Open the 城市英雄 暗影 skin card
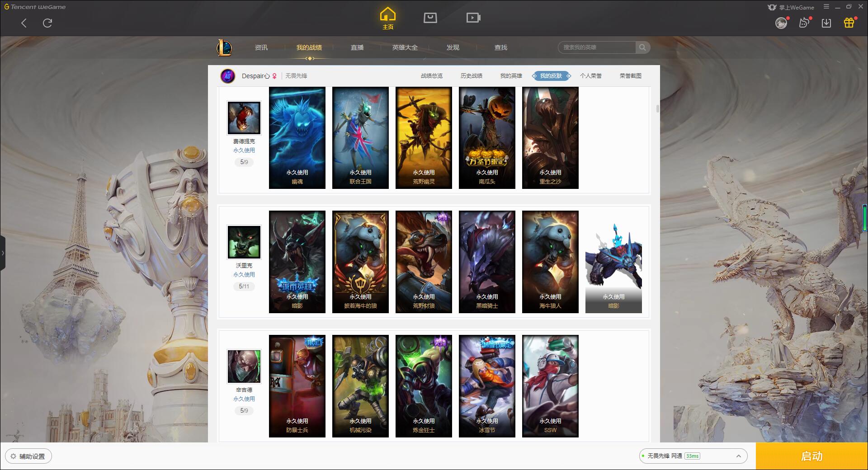Screen dimensions: 868x470 (297, 262)
